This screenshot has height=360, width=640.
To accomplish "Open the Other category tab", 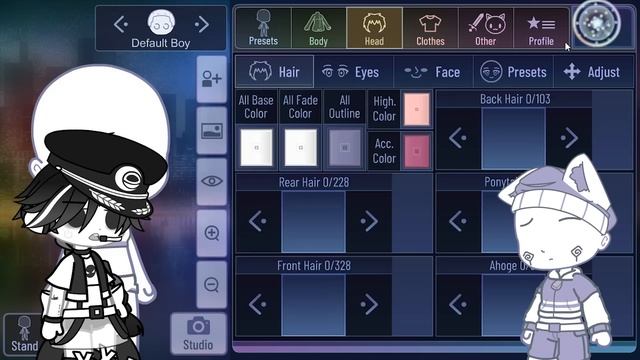I will click(486, 28).
